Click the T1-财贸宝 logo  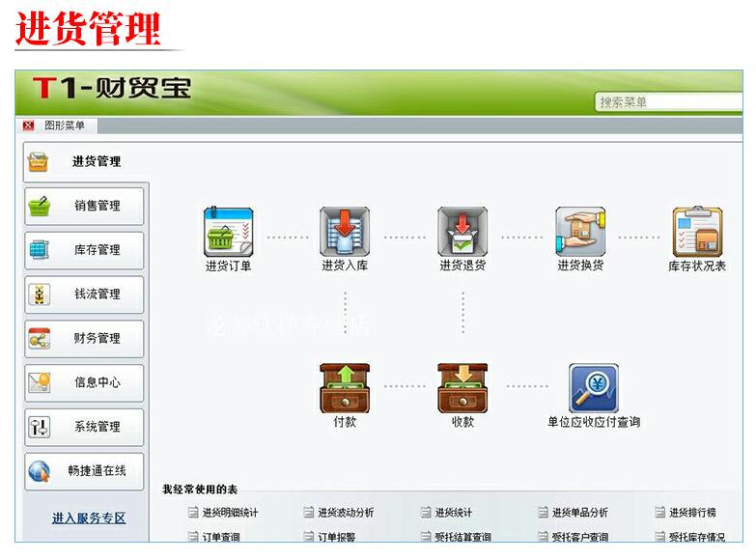tap(112, 88)
